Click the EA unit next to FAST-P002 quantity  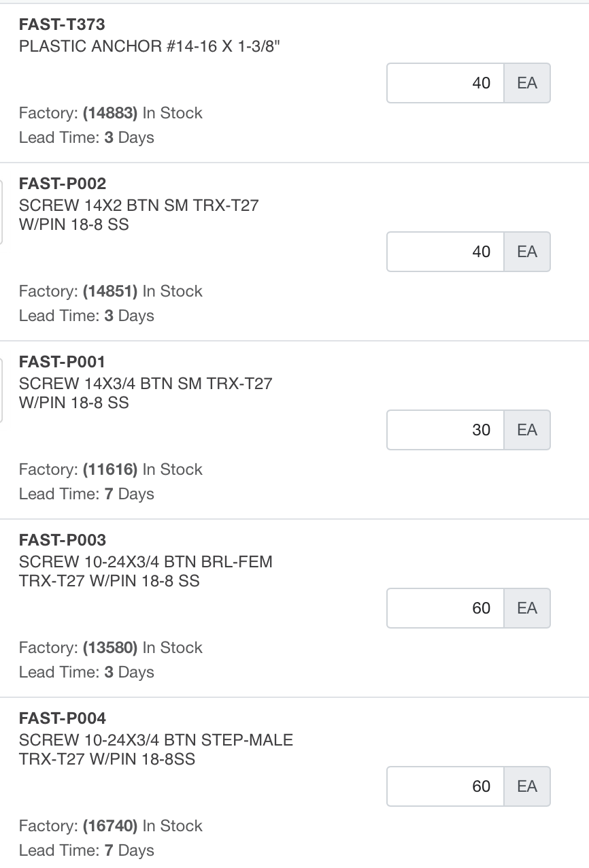click(x=527, y=252)
